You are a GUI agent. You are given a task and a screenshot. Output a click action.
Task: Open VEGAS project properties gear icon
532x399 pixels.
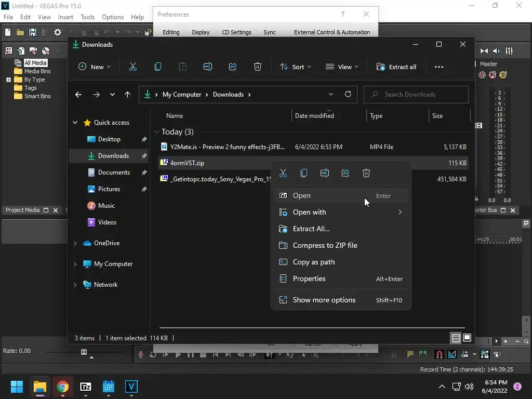[58, 32]
